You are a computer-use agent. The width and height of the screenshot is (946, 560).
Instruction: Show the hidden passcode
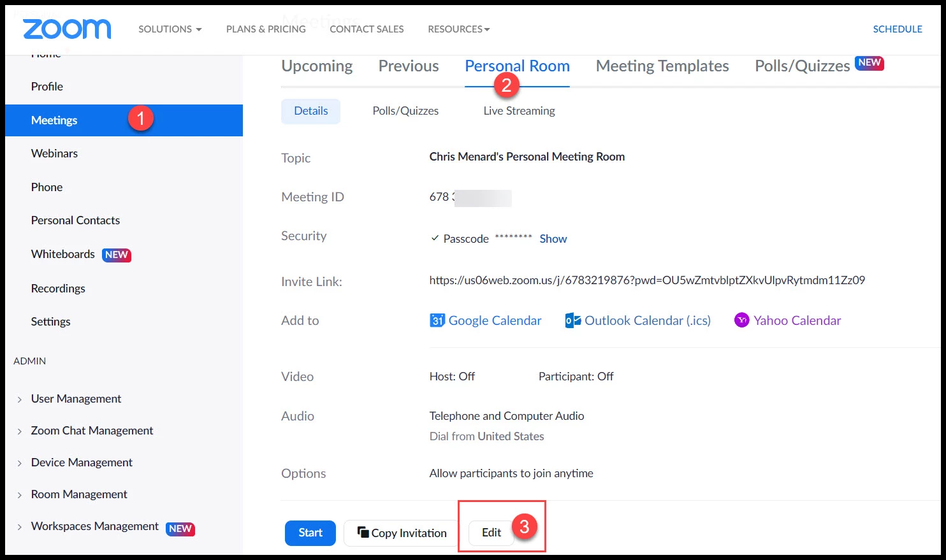[x=553, y=239]
